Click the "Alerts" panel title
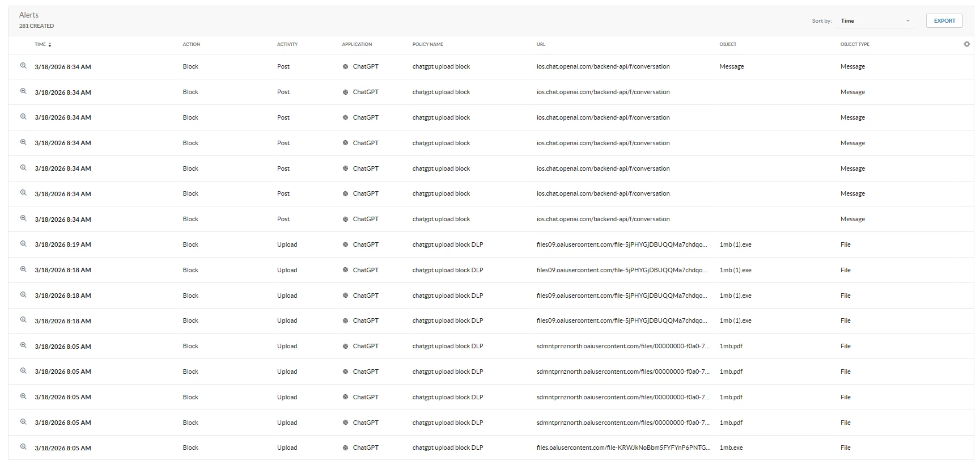The width and height of the screenshot is (980, 460). tap(29, 15)
